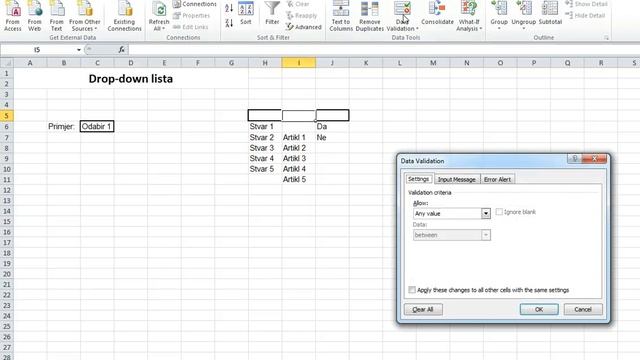Select cell Artikl 1
The height and width of the screenshot is (360, 640).
(298, 138)
